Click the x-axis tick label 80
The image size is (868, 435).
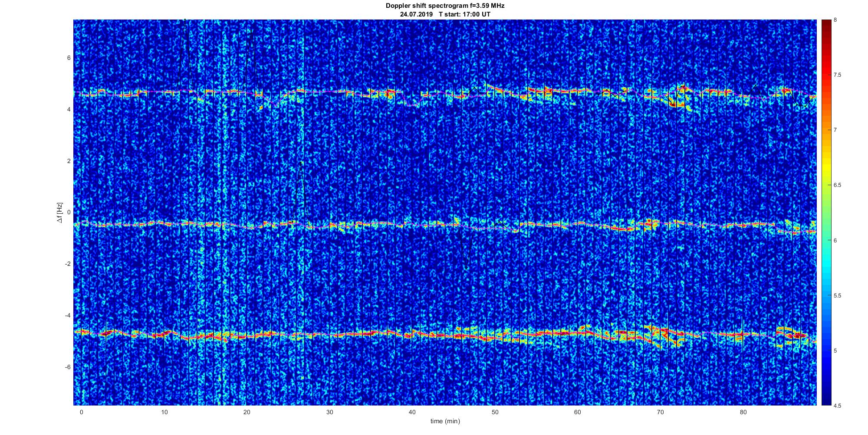743,412
